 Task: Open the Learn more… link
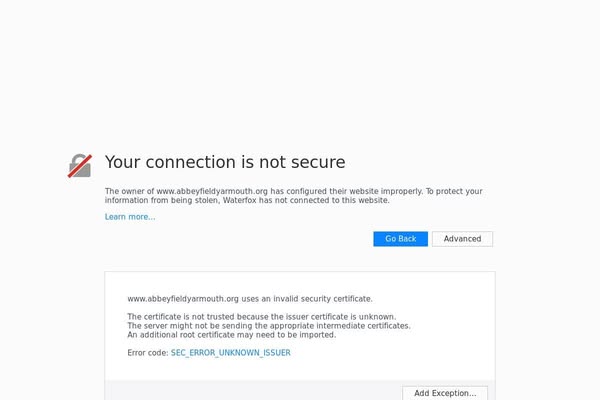click(130, 217)
